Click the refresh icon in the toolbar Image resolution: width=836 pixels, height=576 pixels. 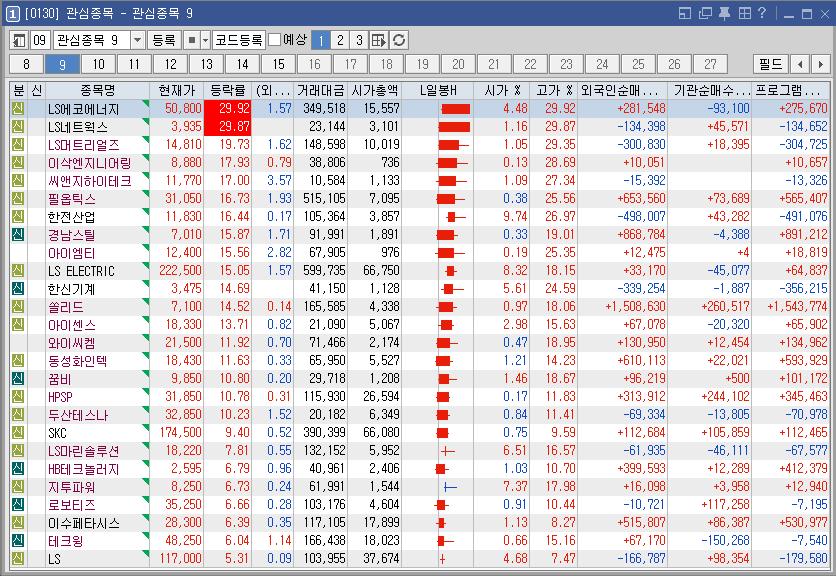tap(399, 40)
